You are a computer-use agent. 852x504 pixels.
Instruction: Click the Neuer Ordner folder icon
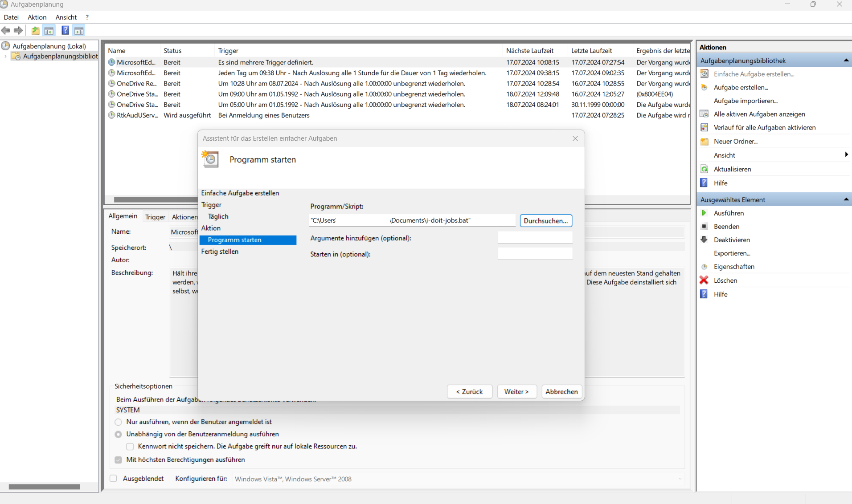pos(704,142)
